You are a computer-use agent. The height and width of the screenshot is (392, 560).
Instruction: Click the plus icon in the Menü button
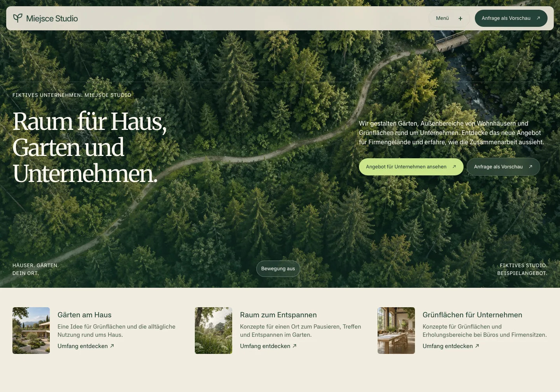[x=460, y=18]
